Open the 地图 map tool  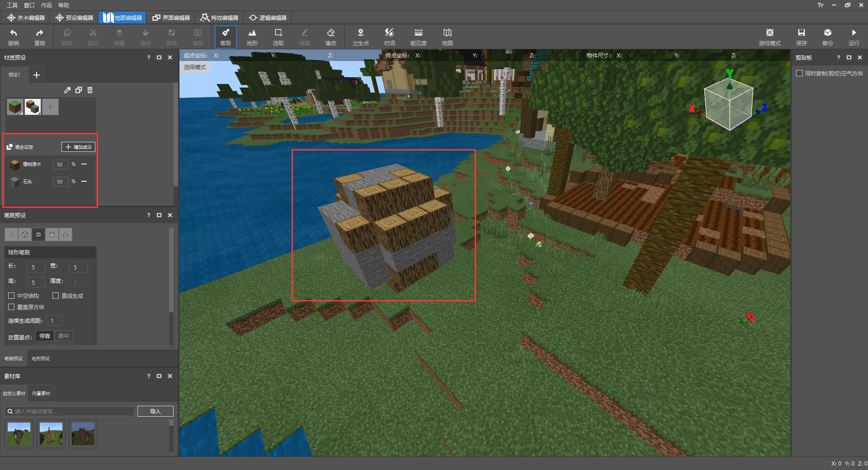tap(448, 37)
